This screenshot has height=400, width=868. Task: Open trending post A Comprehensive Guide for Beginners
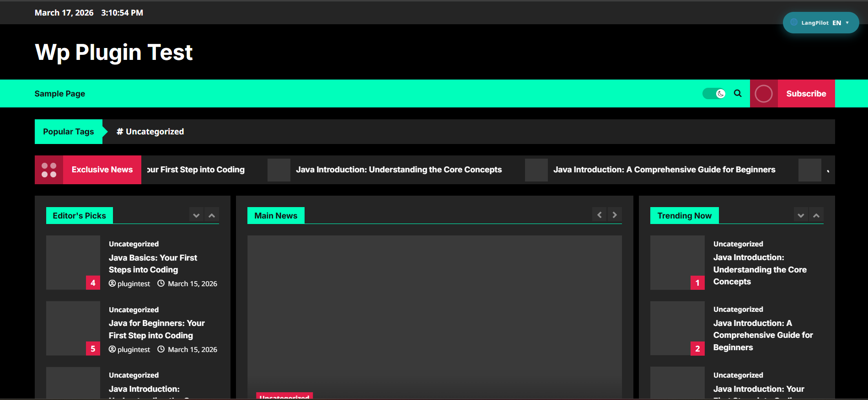[763, 335]
